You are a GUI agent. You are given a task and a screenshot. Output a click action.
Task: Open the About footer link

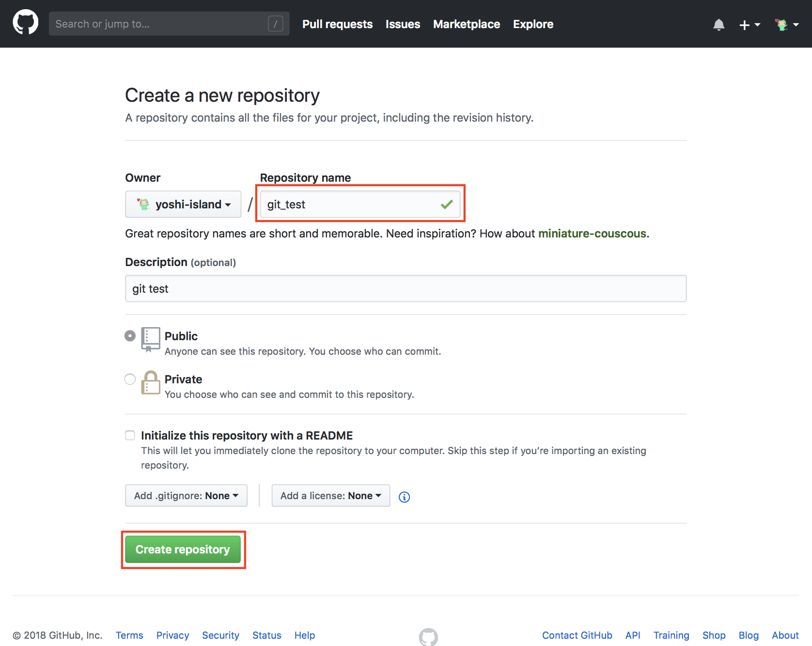[785, 635]
